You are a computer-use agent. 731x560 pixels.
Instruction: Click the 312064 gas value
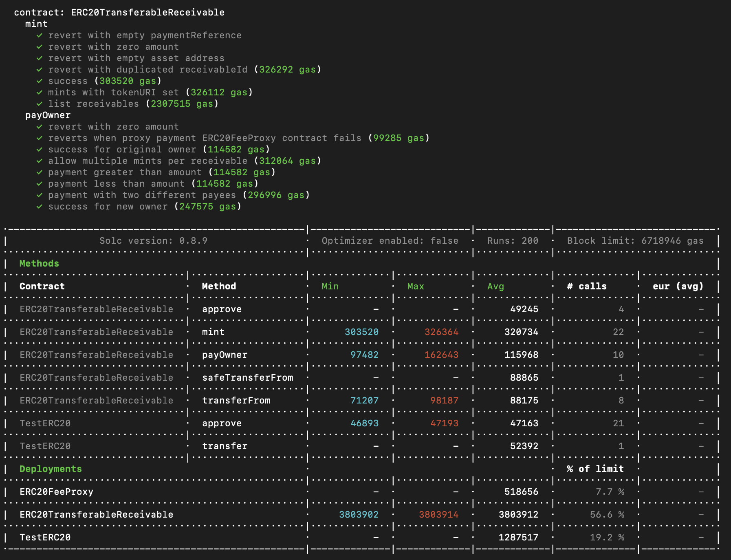coord(287,161)
